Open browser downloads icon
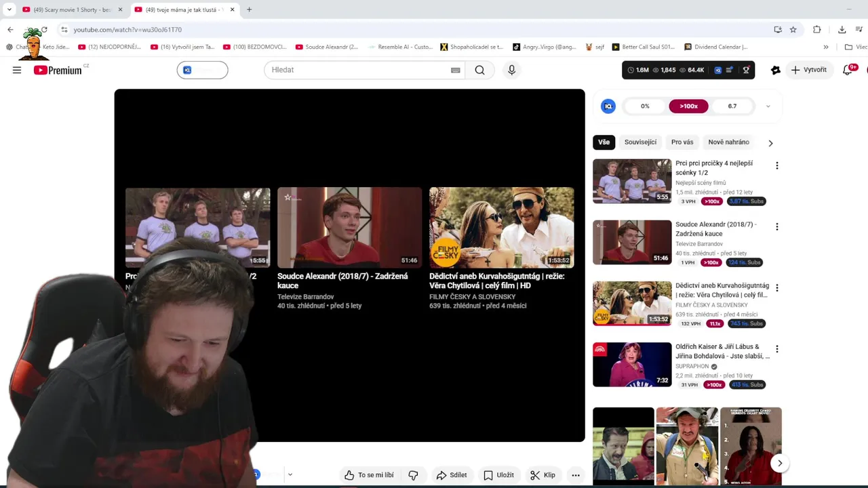 point(842,30)
